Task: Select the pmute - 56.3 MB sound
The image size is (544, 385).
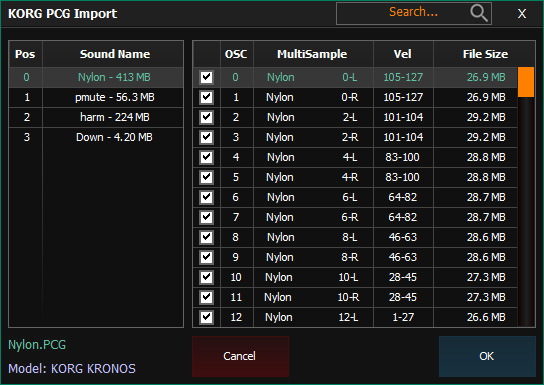Action: (x=114, y=97)
